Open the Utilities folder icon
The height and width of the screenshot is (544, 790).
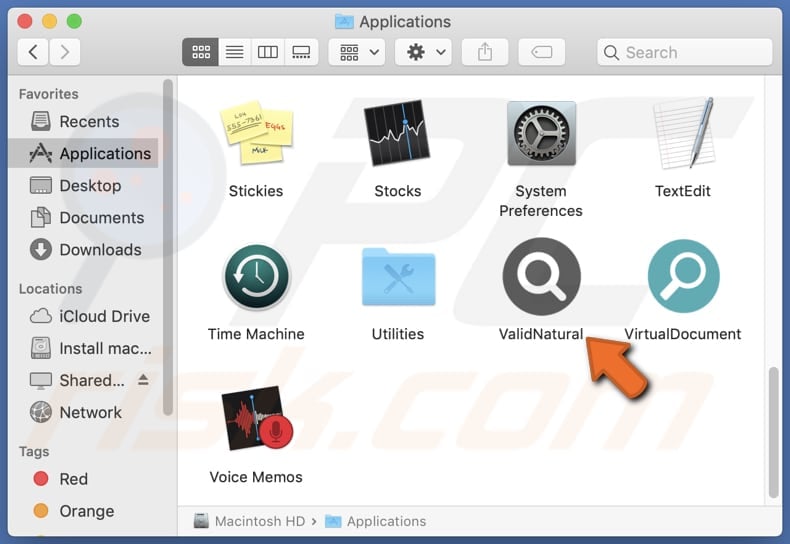(x=399, y=277)
